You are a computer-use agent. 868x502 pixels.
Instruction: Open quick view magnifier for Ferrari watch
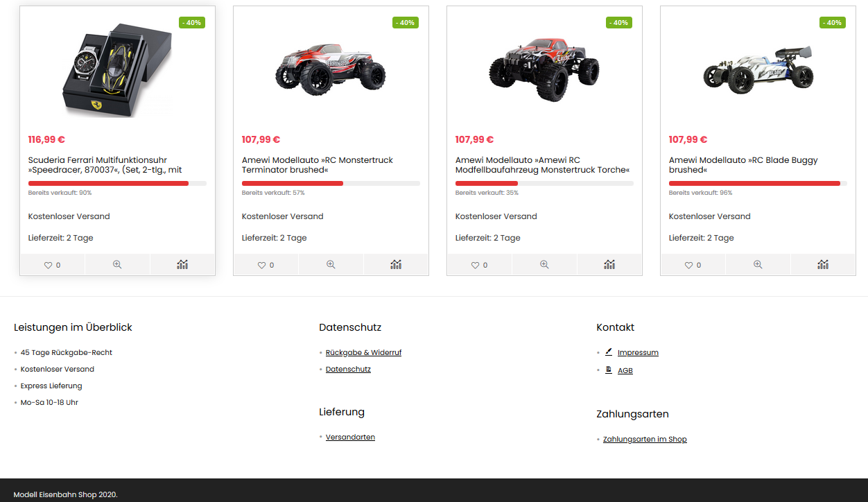click(117, 265)
